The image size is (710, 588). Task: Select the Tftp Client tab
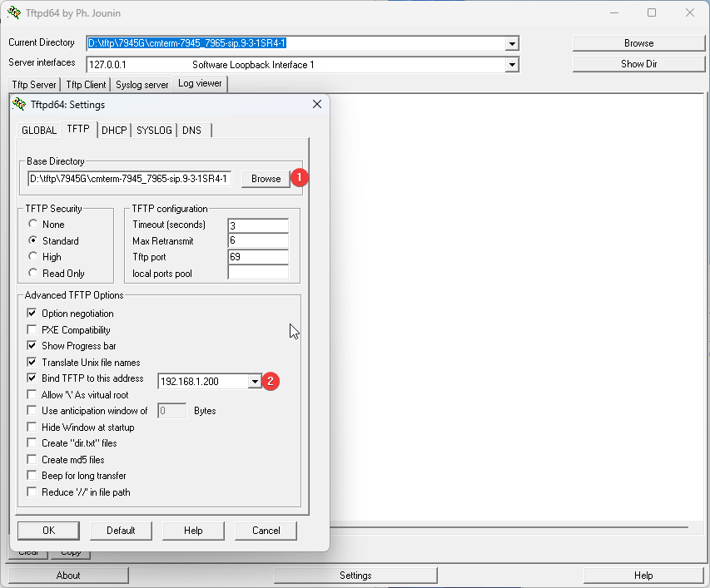86,85
